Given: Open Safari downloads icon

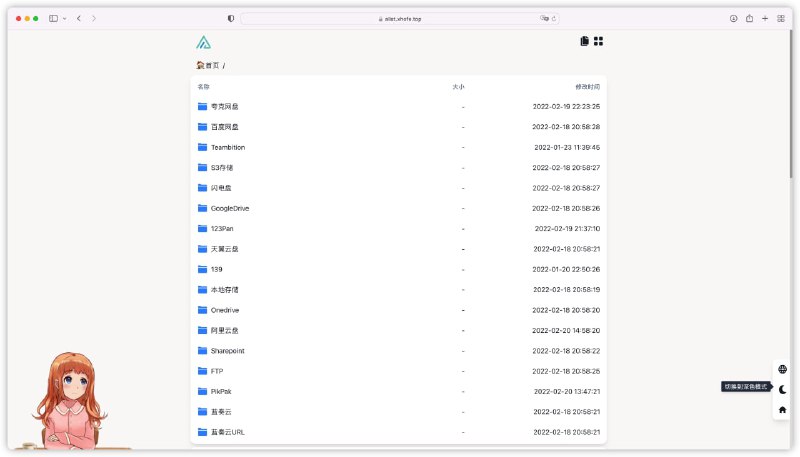Looking at the screenshot, I should tap(733, 18).
